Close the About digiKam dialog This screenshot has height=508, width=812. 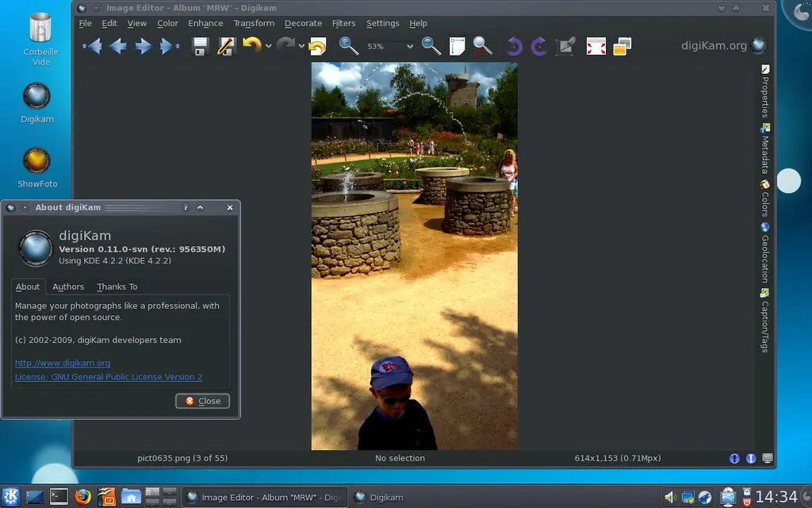pos(203,401)
